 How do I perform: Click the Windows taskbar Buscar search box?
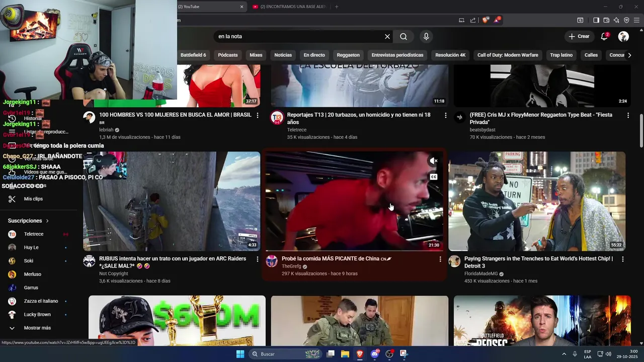(x=286, y=354)
